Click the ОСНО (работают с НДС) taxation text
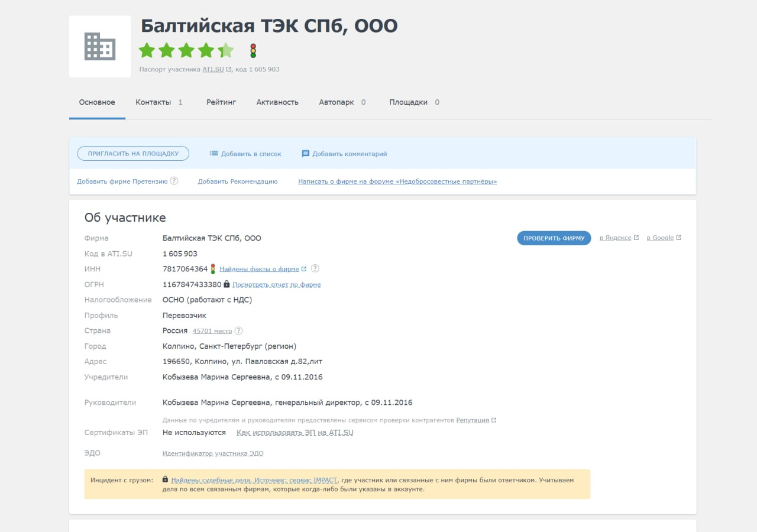Screen dimensions: 757x532 point(208,300)
